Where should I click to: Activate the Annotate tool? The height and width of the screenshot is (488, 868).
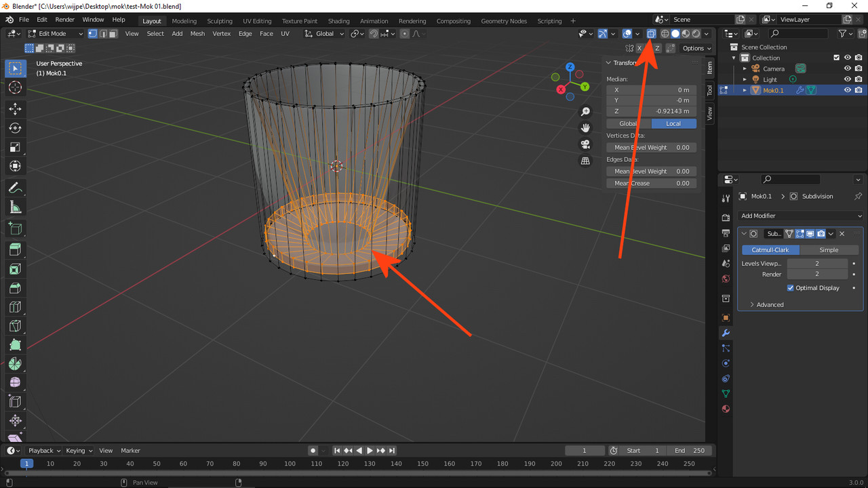[16, 188]
